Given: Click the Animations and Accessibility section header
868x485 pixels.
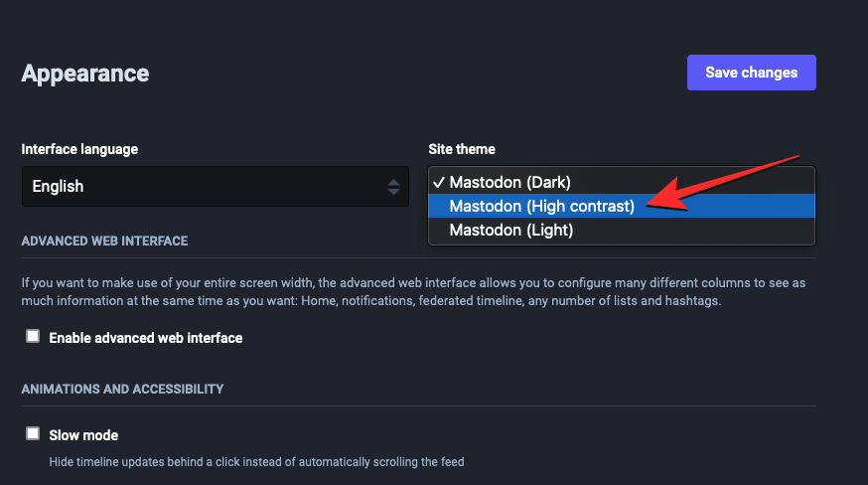Looking at the screenshot, I should (x=122, y=389).
